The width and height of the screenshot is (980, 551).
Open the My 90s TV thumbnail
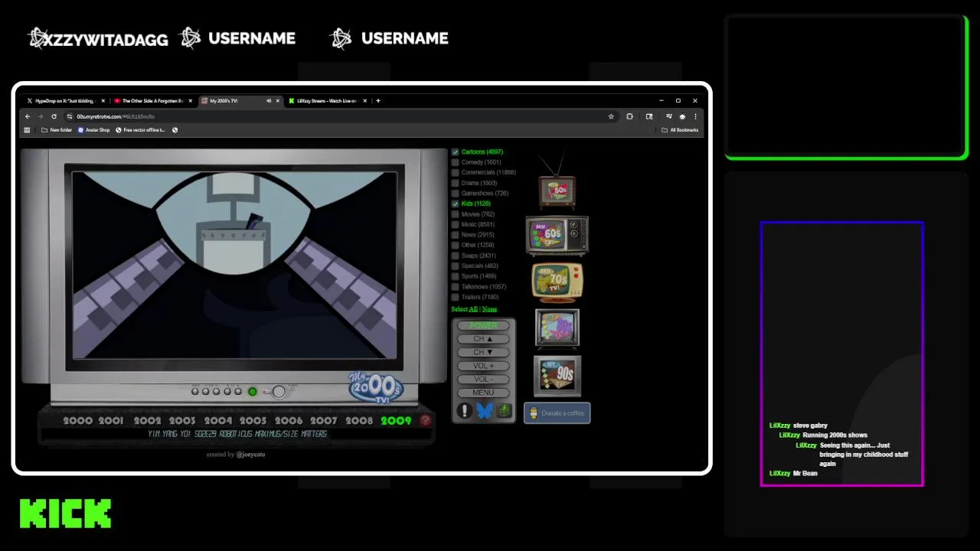coord(557,376)
